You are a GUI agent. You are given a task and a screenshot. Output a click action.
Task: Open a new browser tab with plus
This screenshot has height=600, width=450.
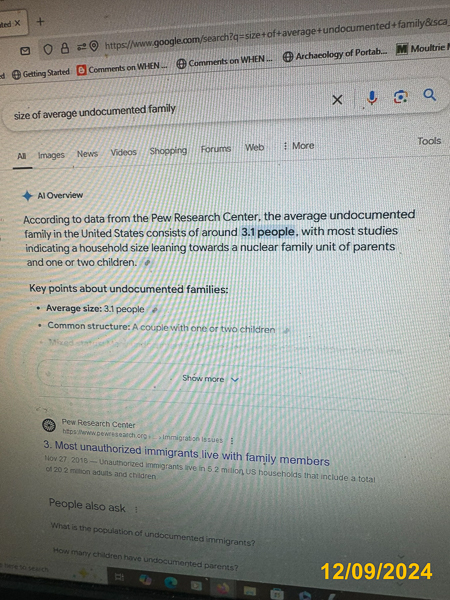point(40,21)
